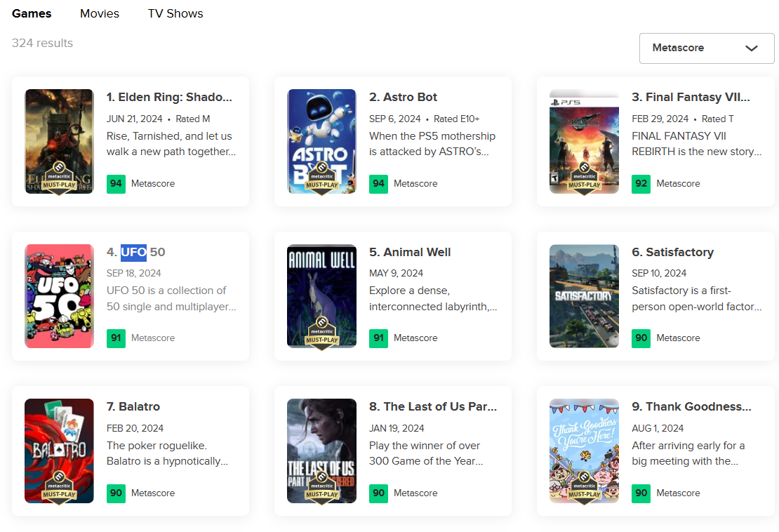Viewport: 779px width, 532px height.
Task: Open Thank Goodness You're Here cover thumbnail
Action: click(584, 451)
